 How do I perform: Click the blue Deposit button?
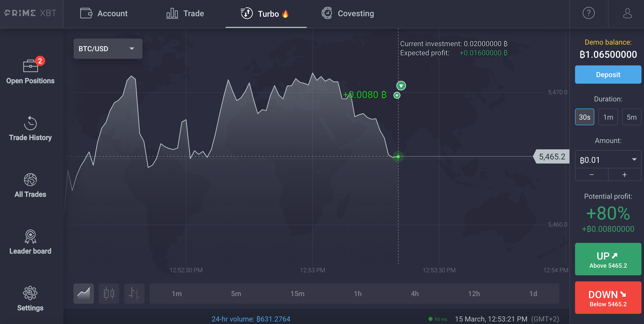pos(608,75)
